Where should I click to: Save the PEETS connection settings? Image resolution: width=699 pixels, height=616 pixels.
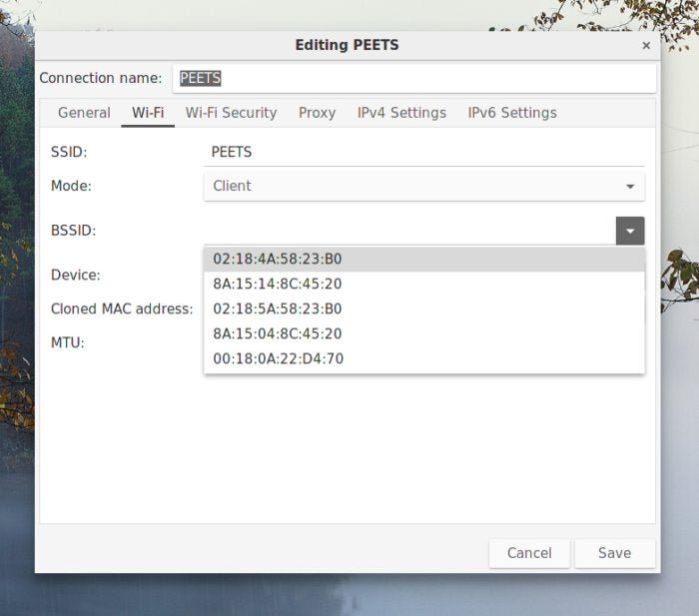[615, 553]
